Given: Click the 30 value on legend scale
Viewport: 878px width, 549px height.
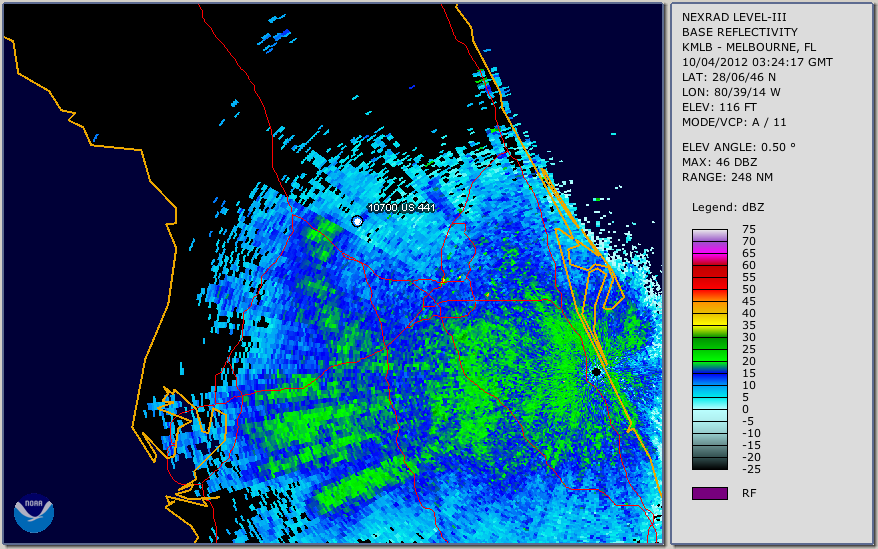Looking at the screenshot, I should coord(749,337).
